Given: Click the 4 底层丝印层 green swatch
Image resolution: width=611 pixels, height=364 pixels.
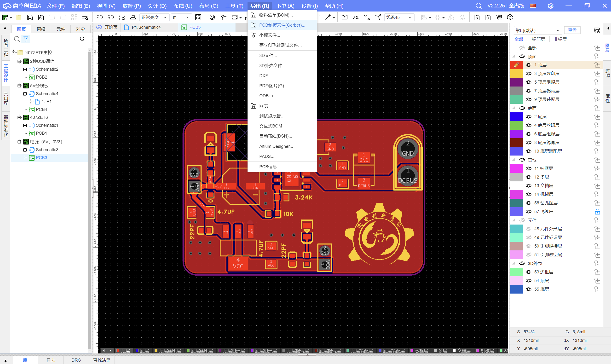Looking at the screenshot, I should pyautogui.click(x=516, y=125).
